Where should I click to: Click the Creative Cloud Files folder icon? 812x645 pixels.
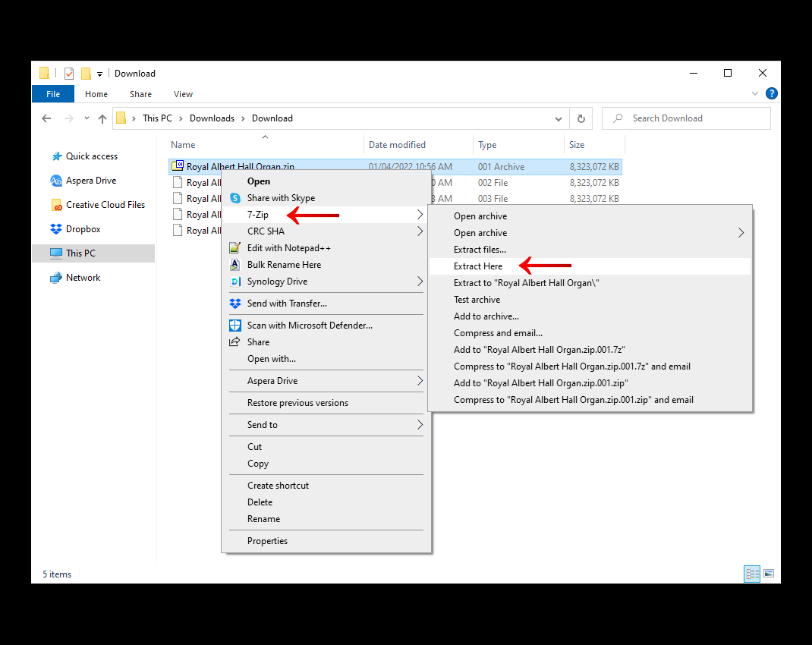click(56, 205)
